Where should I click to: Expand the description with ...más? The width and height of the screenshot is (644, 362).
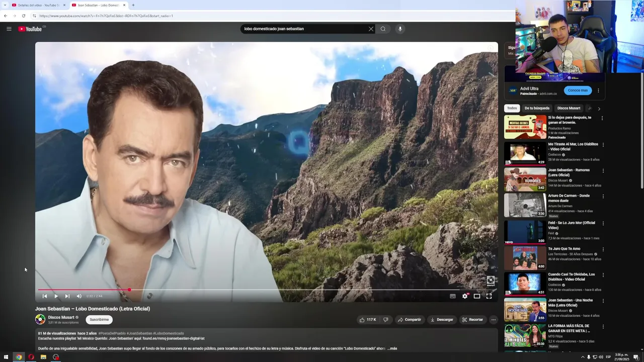[392, 348]
